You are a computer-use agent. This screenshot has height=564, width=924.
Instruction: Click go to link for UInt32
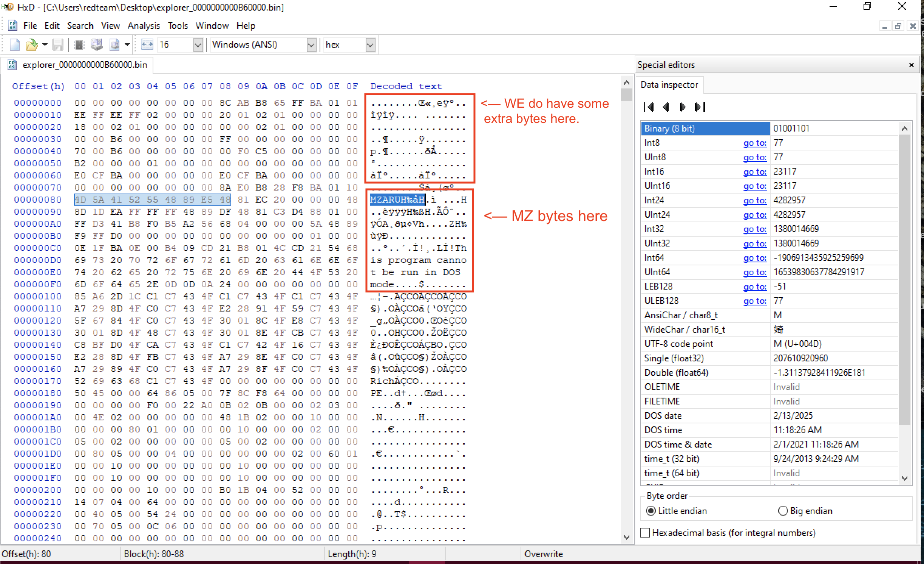755,243
